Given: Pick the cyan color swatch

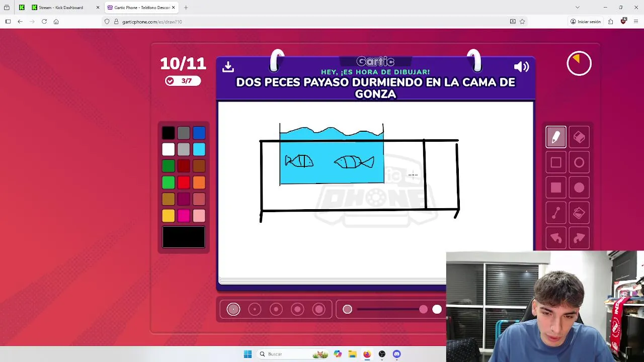Looking at the screenshot, I should pos(199,149).
